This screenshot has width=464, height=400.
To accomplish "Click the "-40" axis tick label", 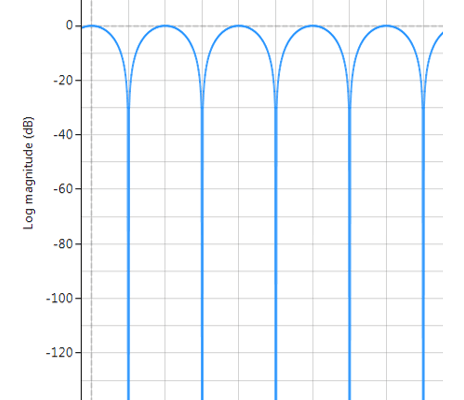I will (63, 135).
